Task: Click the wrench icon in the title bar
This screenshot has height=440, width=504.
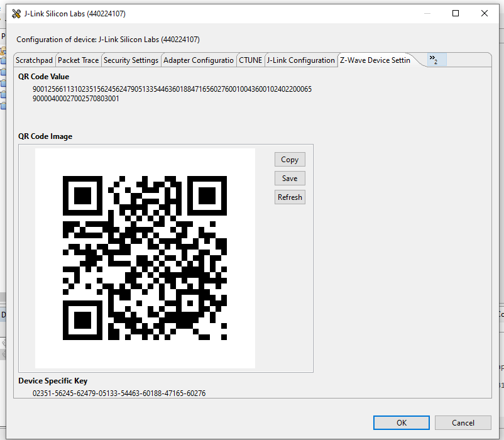Action: [15, 13]
